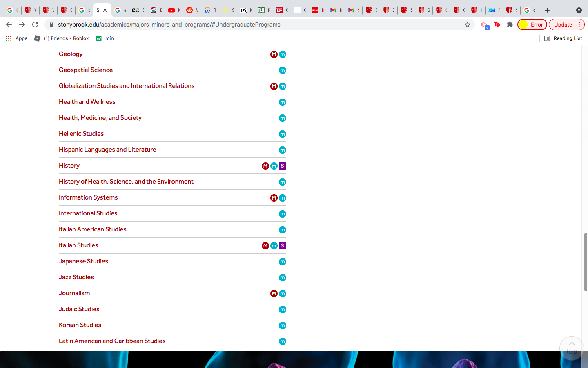Click the minor badge for Hellenic Studies

click(283, 134)
